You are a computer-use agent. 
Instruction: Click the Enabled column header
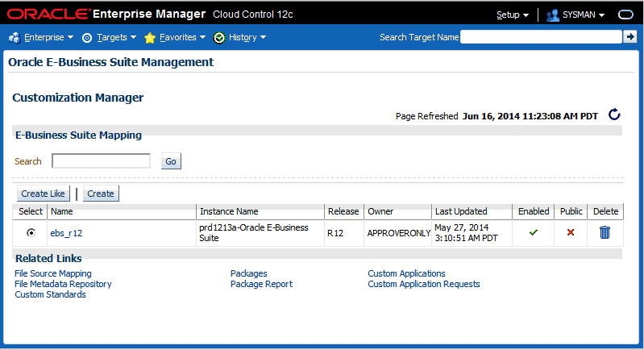533,211
